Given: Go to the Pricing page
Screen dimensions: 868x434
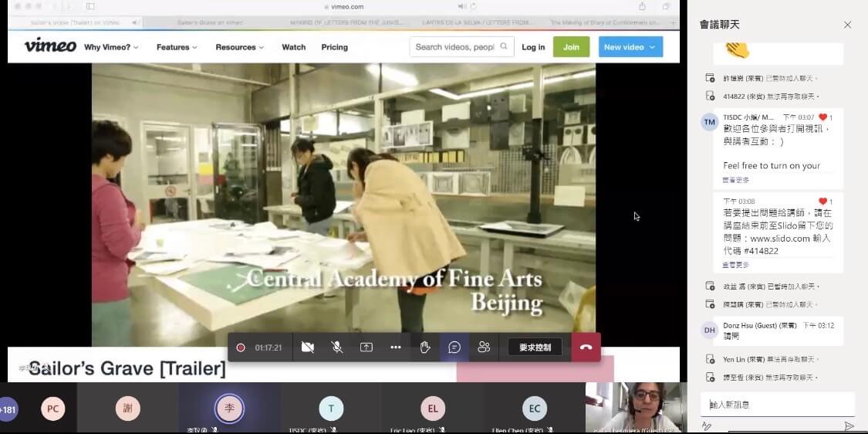Looking at the screenshot, I should tap(334, 47).
